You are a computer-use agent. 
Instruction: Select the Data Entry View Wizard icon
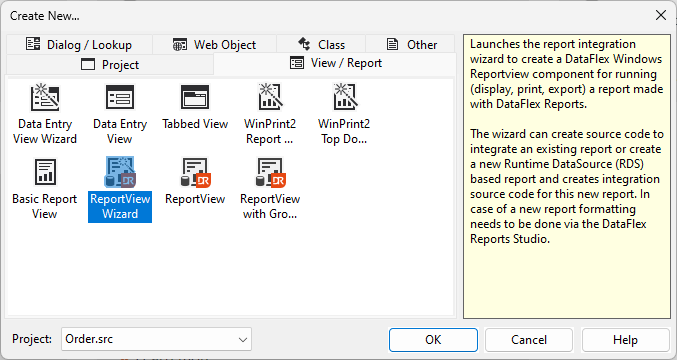[x=45, y=97]
